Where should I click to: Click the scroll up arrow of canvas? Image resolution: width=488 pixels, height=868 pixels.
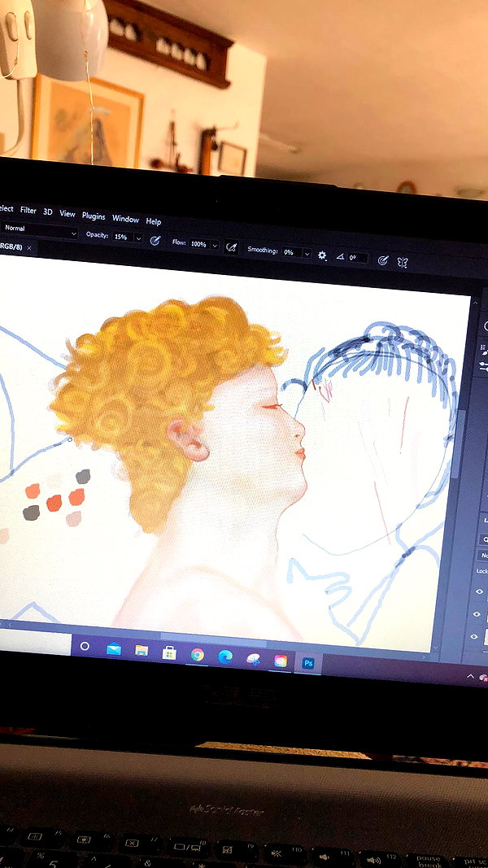[474, 303]
